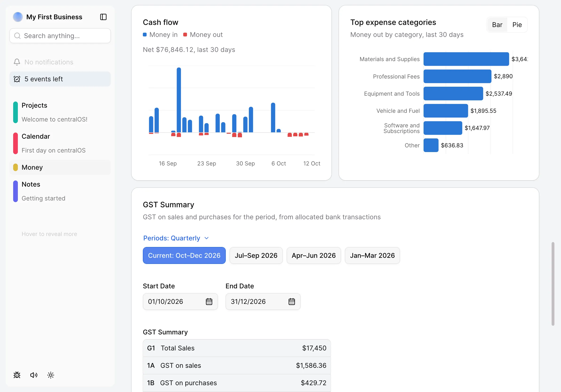Select the Jul–Sep 2026 period
This screenshot has width=561, height=392.
pyautogui.click(x=256, y=255)
